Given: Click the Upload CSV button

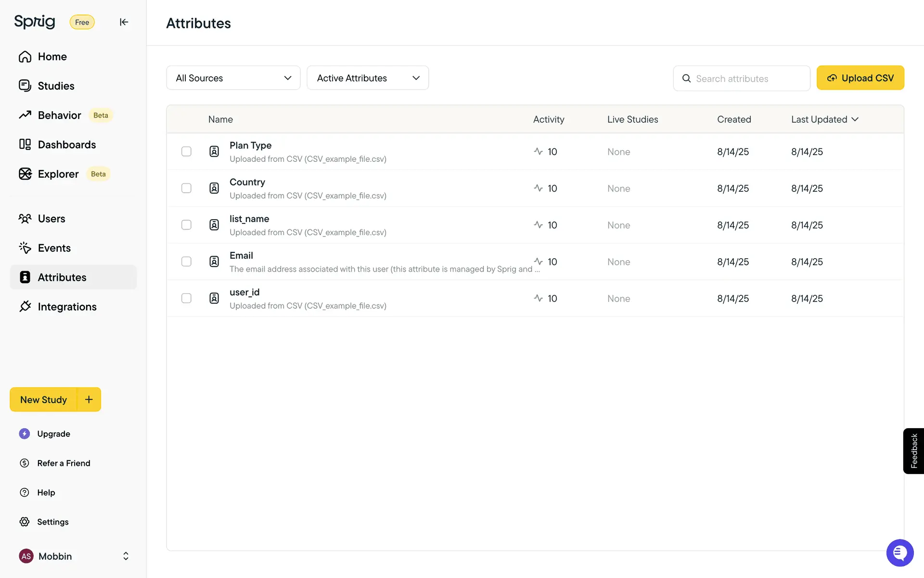Looking at the screenshot, I should (860, 78).
